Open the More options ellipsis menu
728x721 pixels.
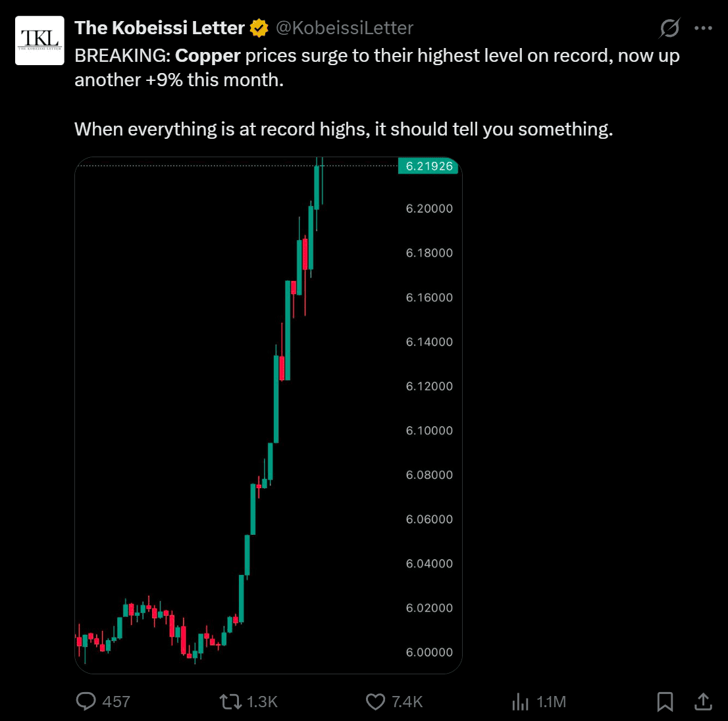704,28
